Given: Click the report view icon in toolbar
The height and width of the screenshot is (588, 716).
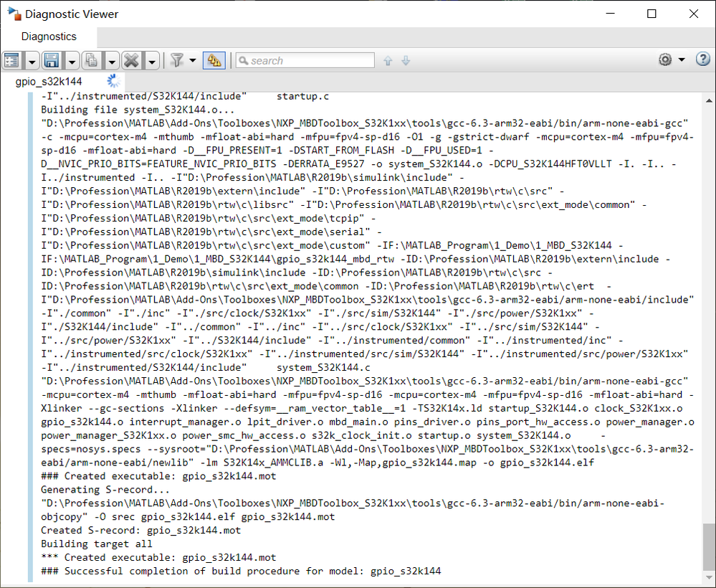Looking at the screenshot, I should coord(12,60).
